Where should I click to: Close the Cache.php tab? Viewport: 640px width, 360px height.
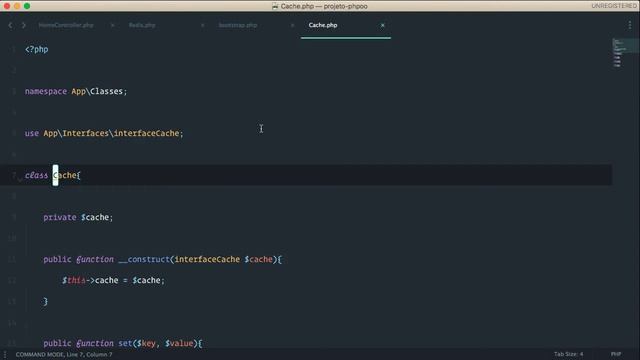[382, 25]
